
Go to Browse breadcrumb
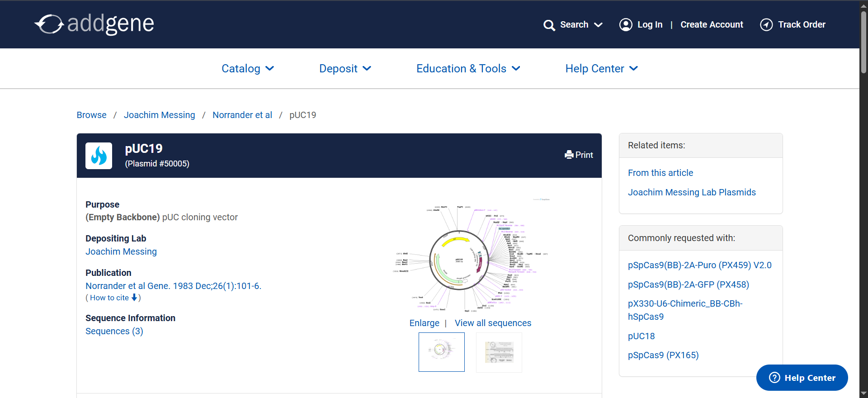point(91,115)
